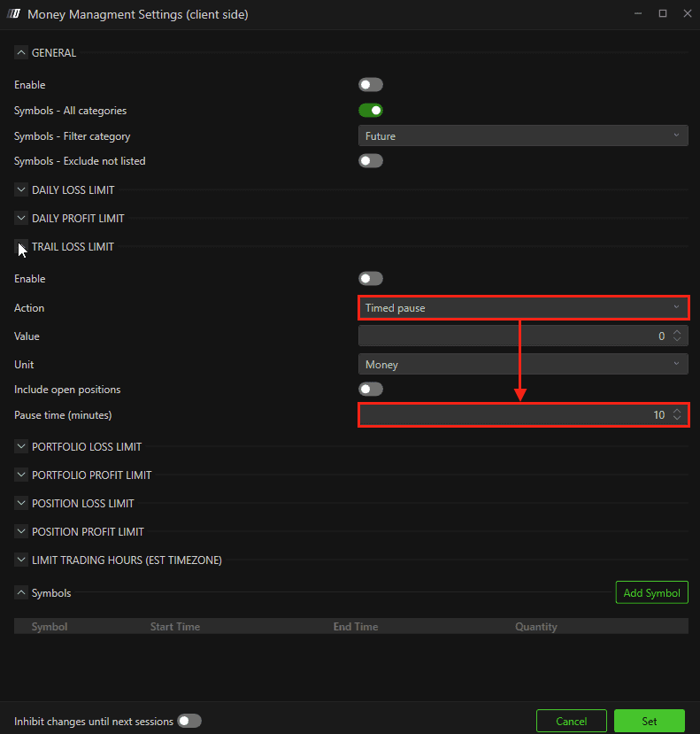
Task: Toggle Symbols - Exclude not listed switch
Action: point(371,161)
